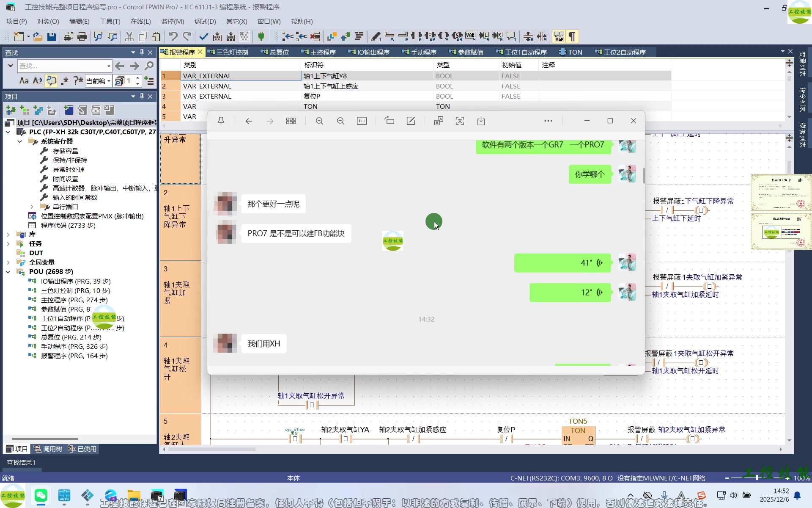Switch to the 调用树 bottom tab
This screenshot has width=812, height=508.
(x=48, y=449)
